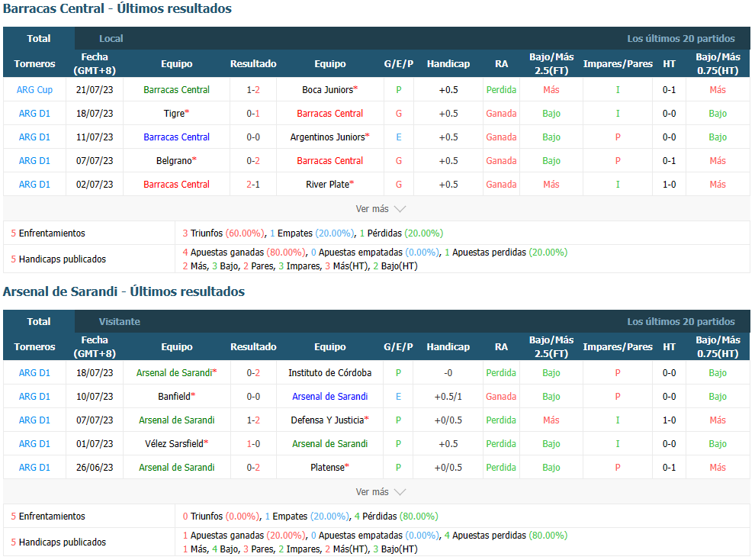Click '4 Pérdidas (80.00%)' summary text
The width and height of the screenshot is (755, 560).
[397, 517]
